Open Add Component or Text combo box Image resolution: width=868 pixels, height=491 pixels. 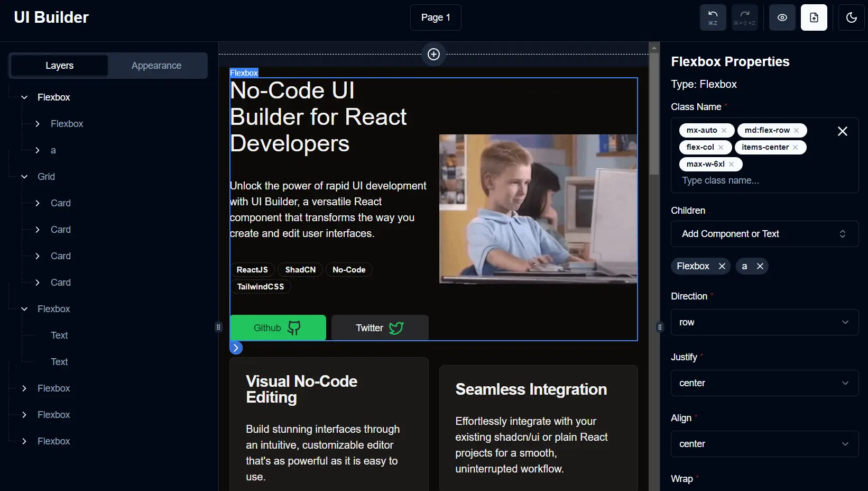pyautogui.click(x=764, y=234)
